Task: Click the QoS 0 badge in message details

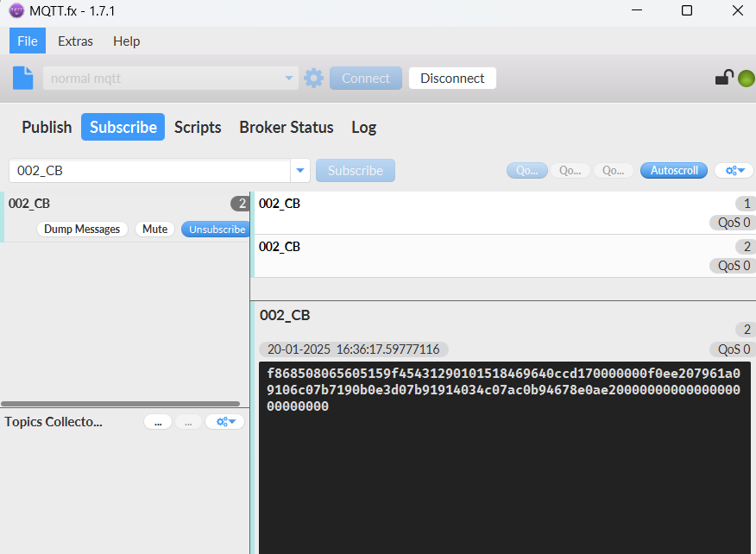Action: coord(732,349)
